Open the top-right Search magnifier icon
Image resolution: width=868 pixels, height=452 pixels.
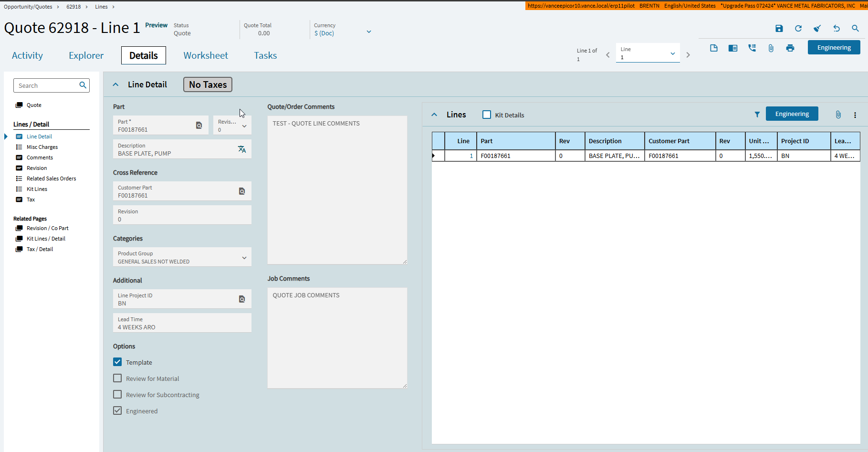(x=855, y=29)
